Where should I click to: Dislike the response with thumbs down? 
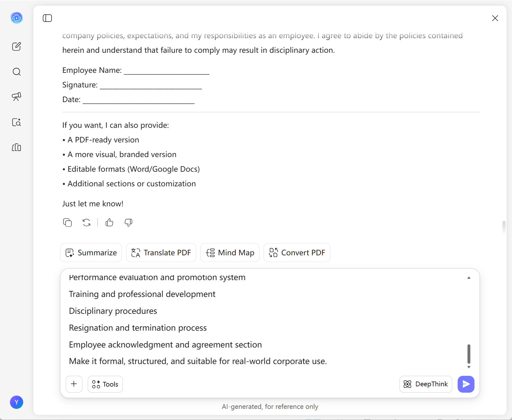click(128, 223)
